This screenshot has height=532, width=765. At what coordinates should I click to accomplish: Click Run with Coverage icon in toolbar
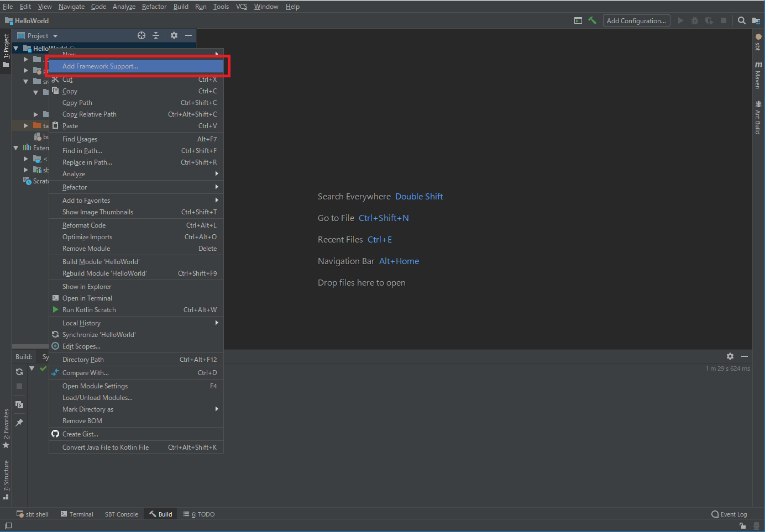click(x=709, y=20)
